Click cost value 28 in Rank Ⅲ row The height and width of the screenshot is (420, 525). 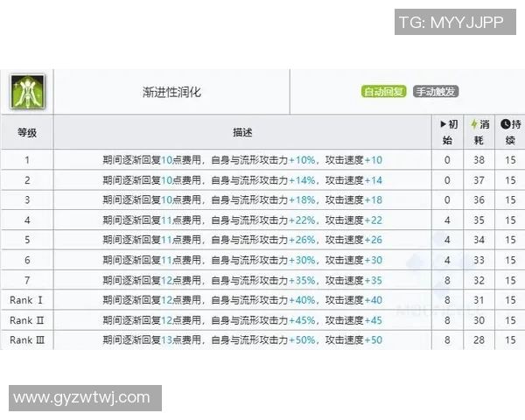(x=479, y=340)
